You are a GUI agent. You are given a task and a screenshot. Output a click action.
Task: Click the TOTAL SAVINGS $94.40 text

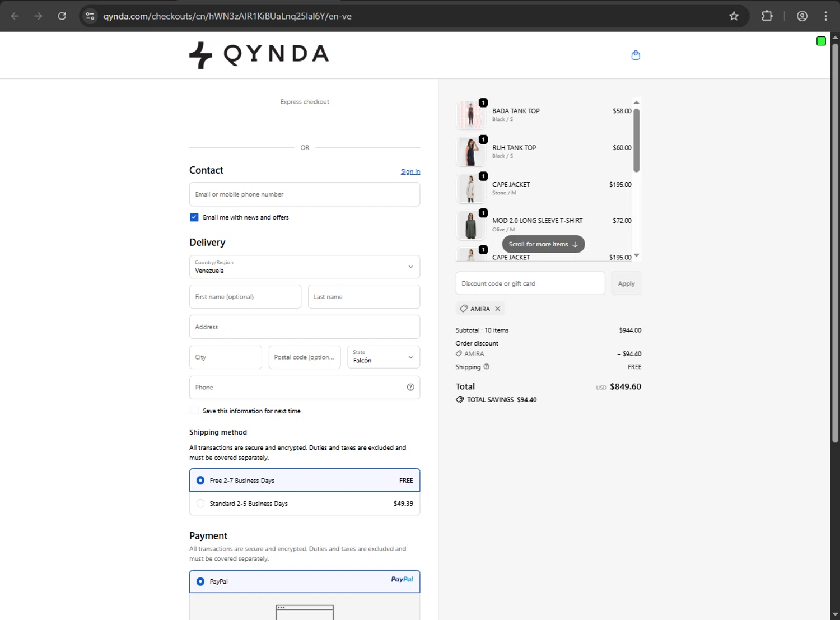(502, 400)
